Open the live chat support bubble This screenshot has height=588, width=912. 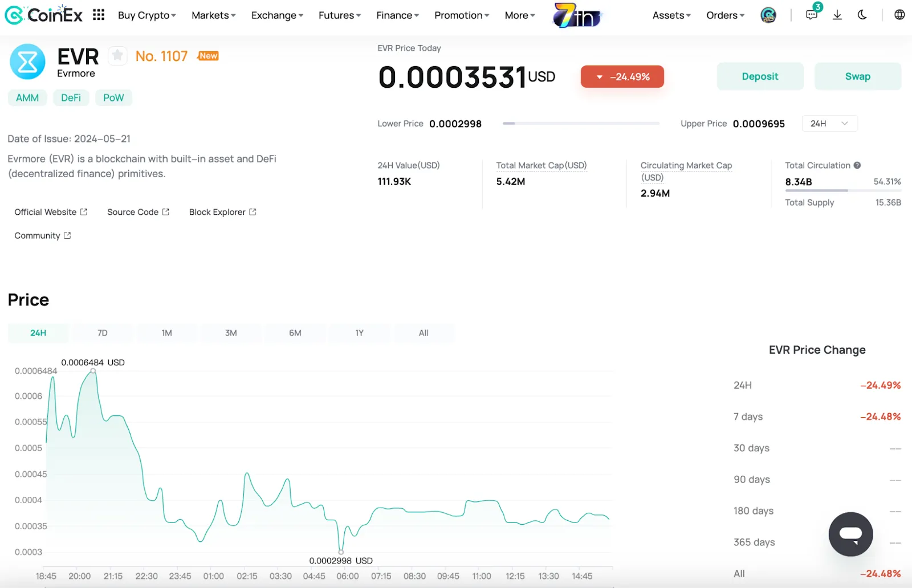pyautogui.click(x=850, y=534)
